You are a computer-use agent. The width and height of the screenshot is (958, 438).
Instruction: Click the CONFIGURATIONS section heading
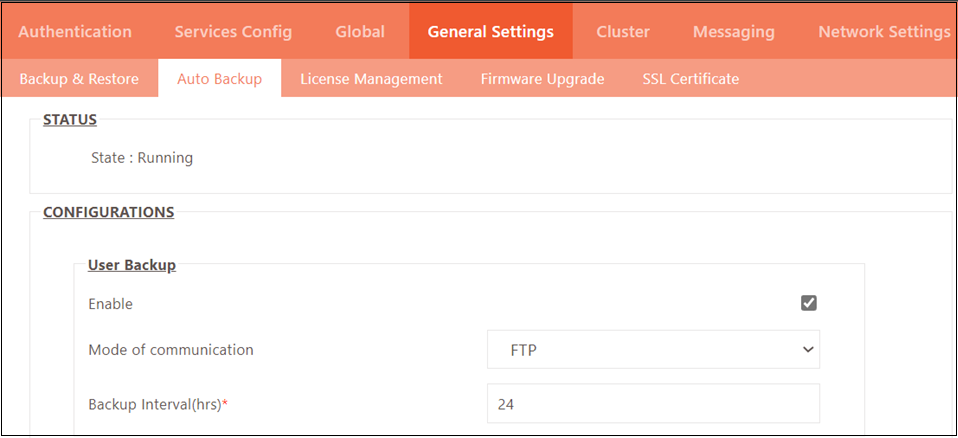109,213
